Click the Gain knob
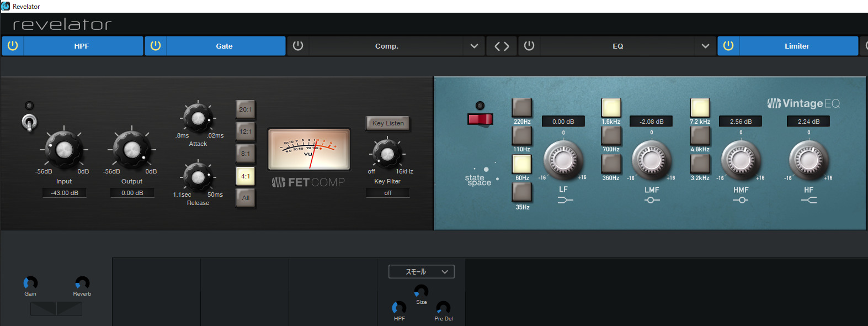Viewport: 868px width, 326px height. pyautogui.click(x=30, y=283)
